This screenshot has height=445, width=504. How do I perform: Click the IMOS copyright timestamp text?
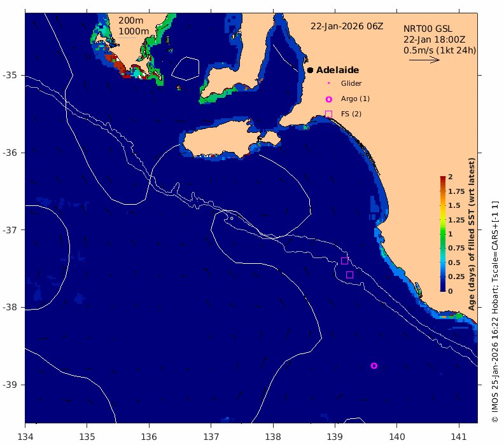(x=495, y=311)
